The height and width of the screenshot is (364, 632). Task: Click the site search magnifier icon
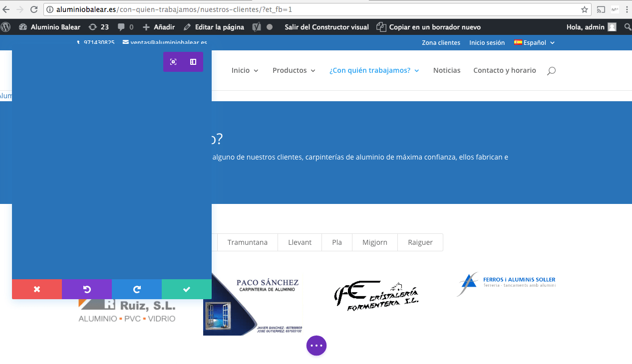click(x=551, y=71)
